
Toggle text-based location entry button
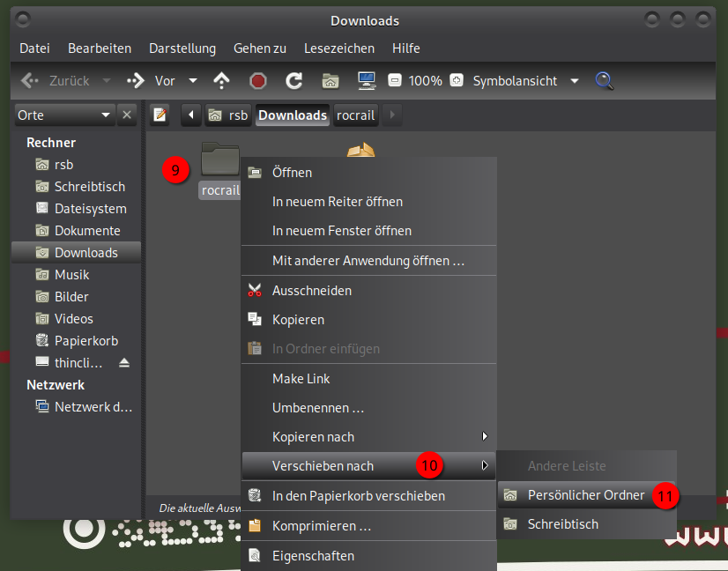click(x=160, y=115)
